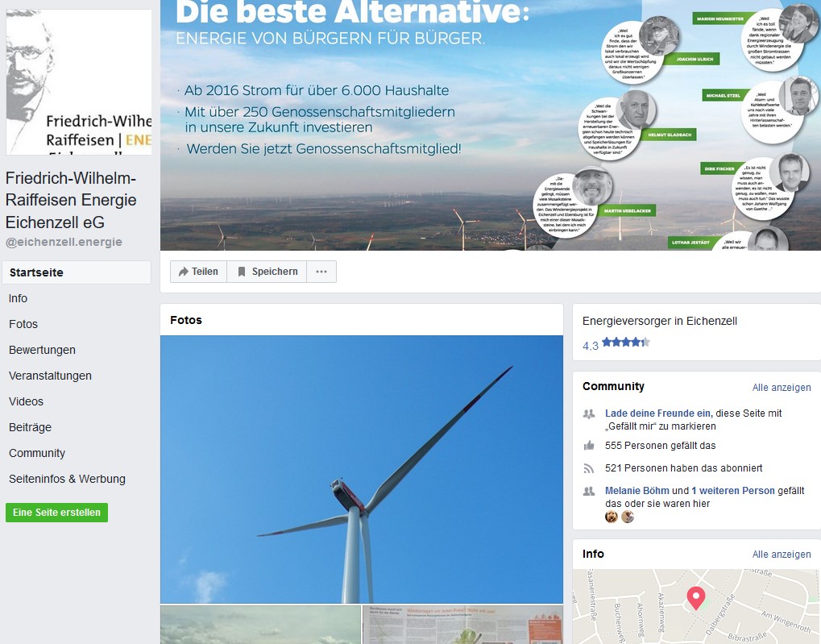Click the green Eine Seite erstellen button
This screenshot has height=644, width=821.
(x=56, y=513)
